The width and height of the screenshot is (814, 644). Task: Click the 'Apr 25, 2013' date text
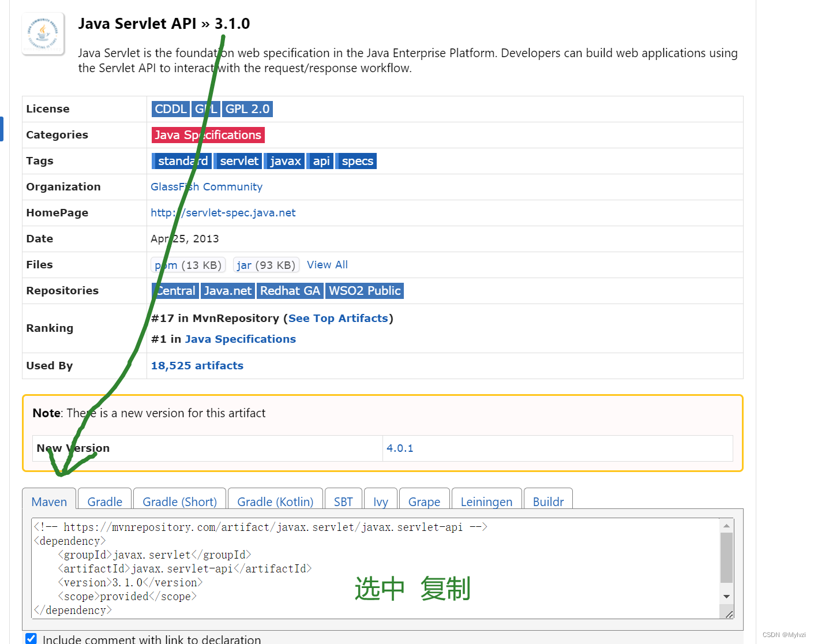point(185,239)
